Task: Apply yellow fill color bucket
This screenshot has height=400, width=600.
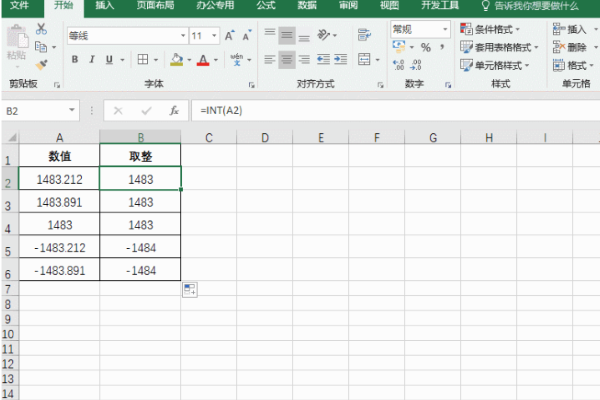Action: coord(176,59)
